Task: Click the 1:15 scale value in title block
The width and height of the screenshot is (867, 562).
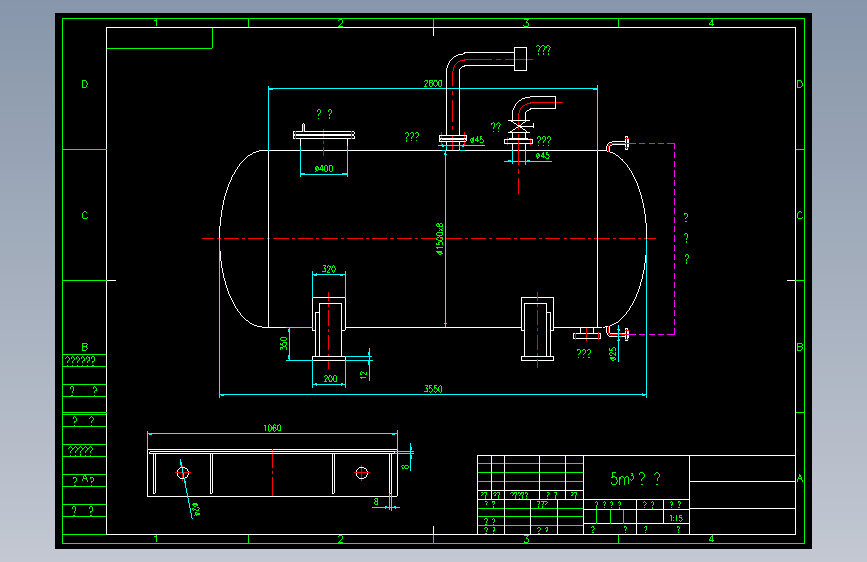Action: (x=676, y=518)
